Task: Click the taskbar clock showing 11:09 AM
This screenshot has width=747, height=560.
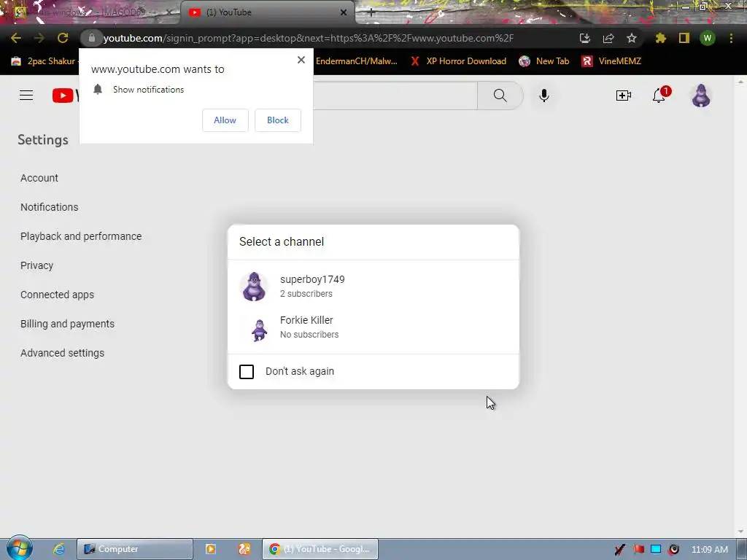Action: 709,550
